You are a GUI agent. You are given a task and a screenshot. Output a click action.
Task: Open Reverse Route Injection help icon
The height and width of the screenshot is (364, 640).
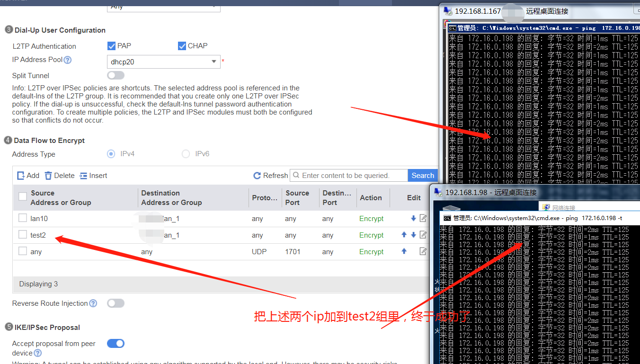click(x=93, y=303)
